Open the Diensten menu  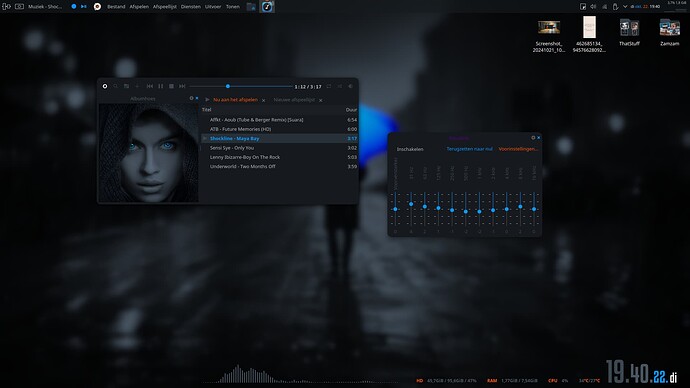click(x=191, y=7)
